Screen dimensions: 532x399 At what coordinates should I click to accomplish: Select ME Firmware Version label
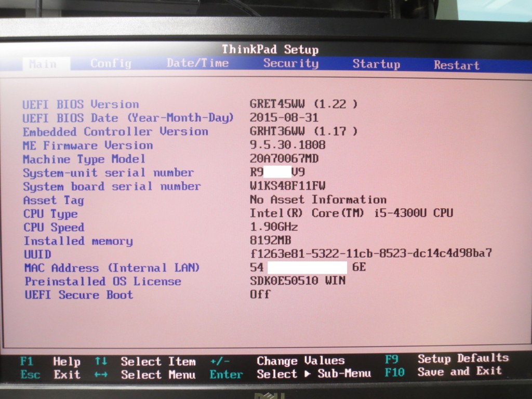click(x=88, y=145)
